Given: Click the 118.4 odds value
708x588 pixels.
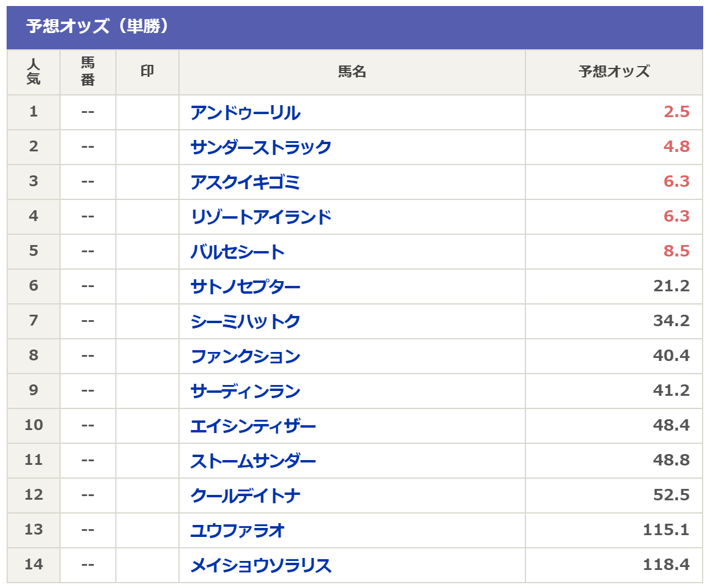Looking at the screenshot, I should [666, 565].
